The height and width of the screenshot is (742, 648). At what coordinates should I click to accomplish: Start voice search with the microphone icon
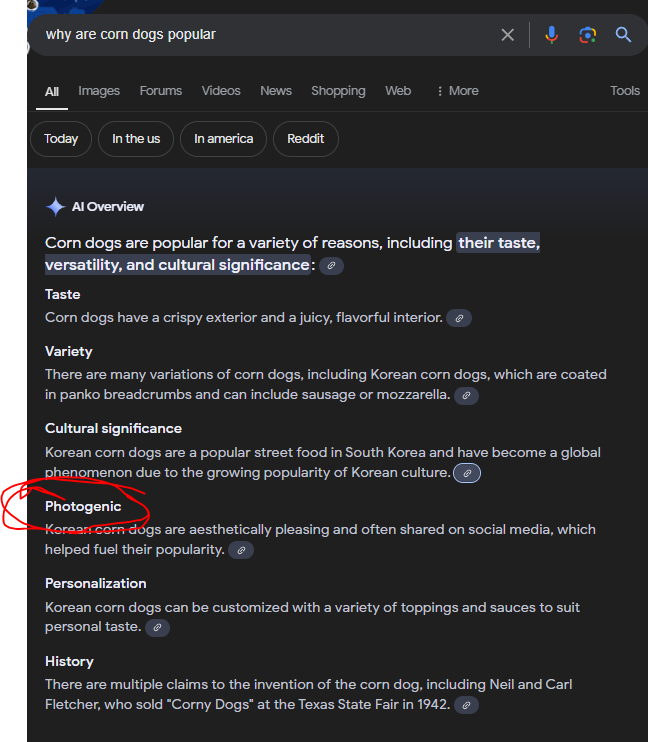pos(551,35)
